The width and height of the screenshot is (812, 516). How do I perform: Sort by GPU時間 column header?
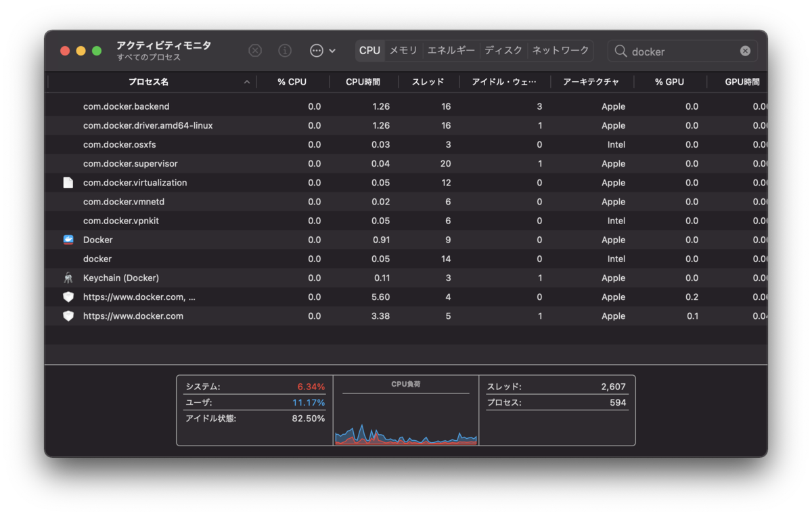pyautogui.click(x=742, y=82)
